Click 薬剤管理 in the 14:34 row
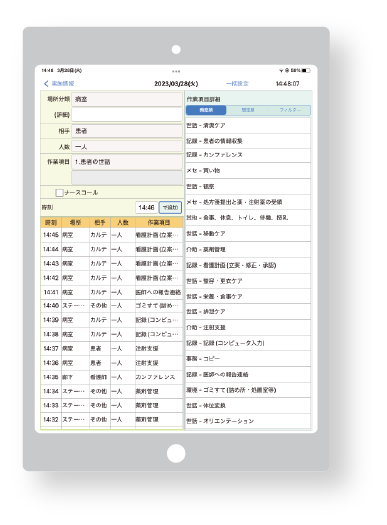387x525 pixels. [x=147, y=391]
